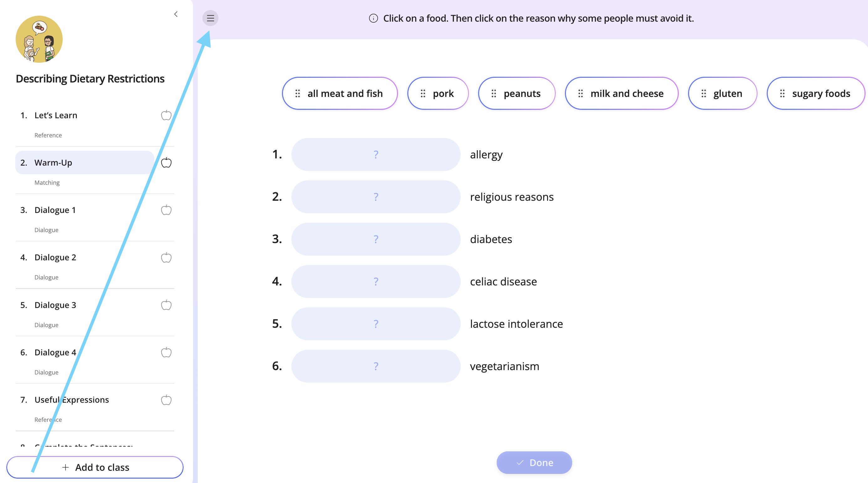Click the apple icon beside Let's Learn
Image resolution: width=868 pixels, height=483 pixels.
(x=166, y=115)
